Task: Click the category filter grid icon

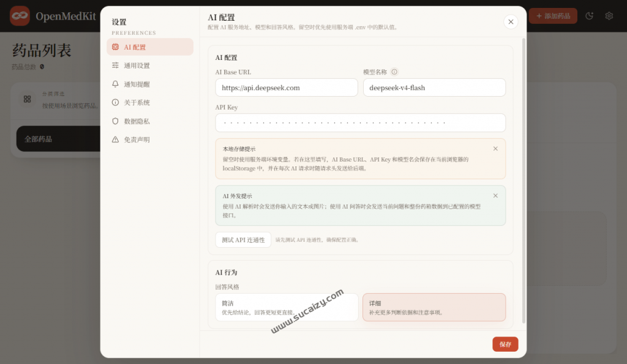Action: 27,99
